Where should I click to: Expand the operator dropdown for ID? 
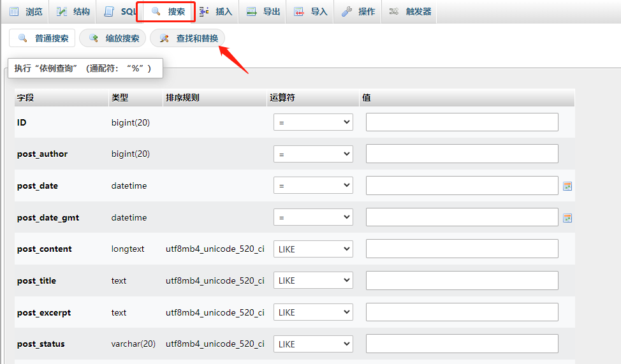tap(313, 122)
